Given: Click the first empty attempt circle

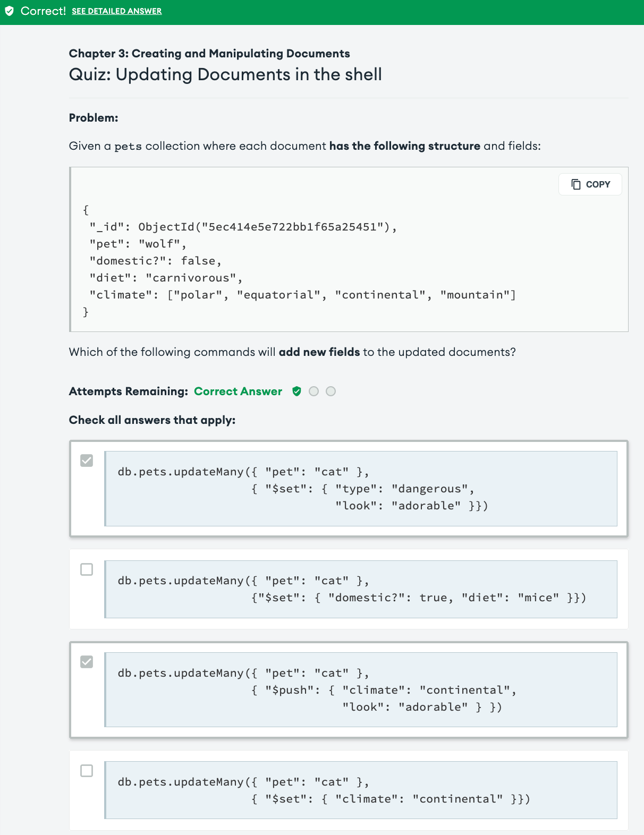Looking at the screenshot, I should point(314,391).
